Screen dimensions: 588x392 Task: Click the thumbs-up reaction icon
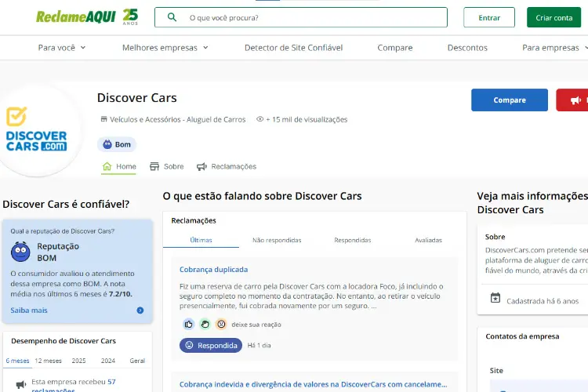tap(189, 324)
